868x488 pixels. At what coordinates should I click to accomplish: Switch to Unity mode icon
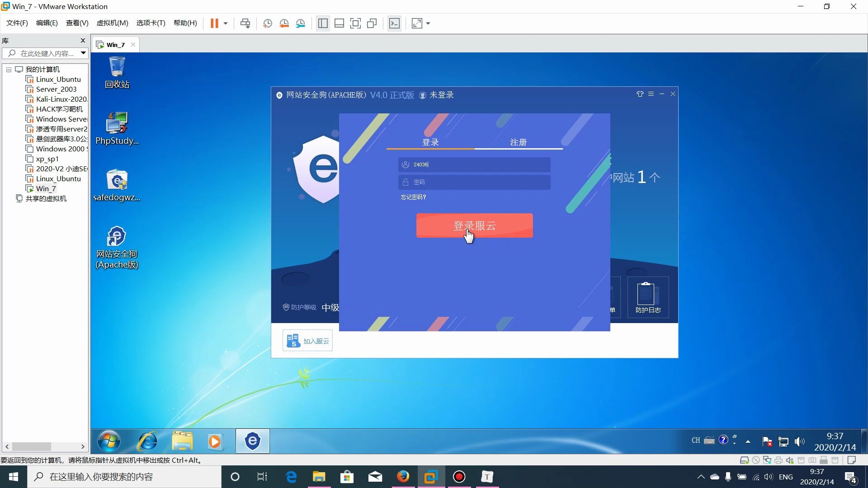pyautogui.click(x=372, y=23)
